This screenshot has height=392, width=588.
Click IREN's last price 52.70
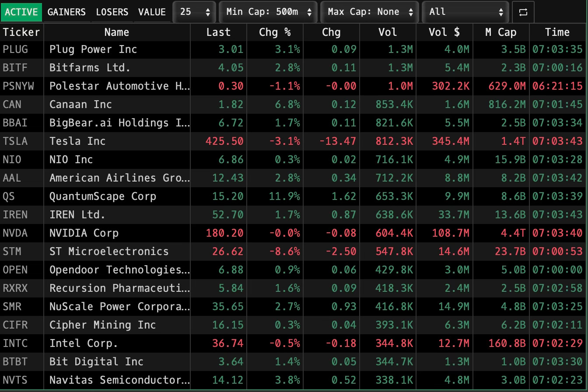(x=228, y=215)
